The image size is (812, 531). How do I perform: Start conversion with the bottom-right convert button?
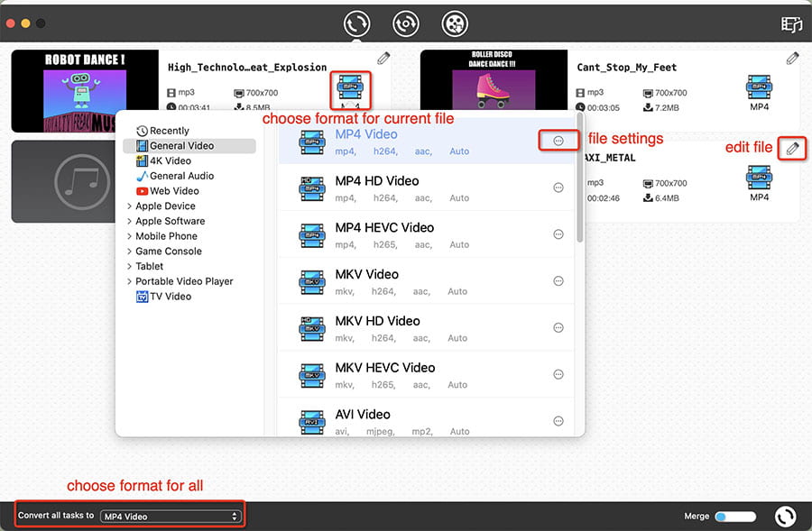(785, 516)
